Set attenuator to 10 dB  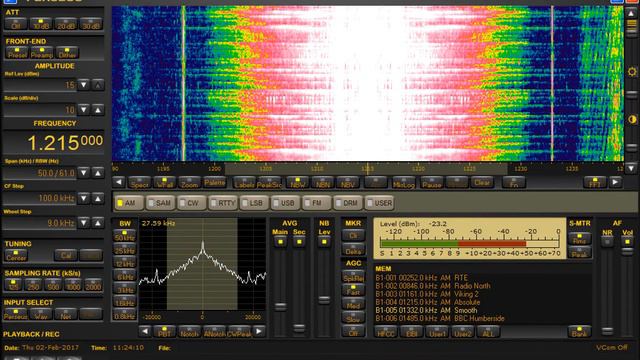pos(41,24)
